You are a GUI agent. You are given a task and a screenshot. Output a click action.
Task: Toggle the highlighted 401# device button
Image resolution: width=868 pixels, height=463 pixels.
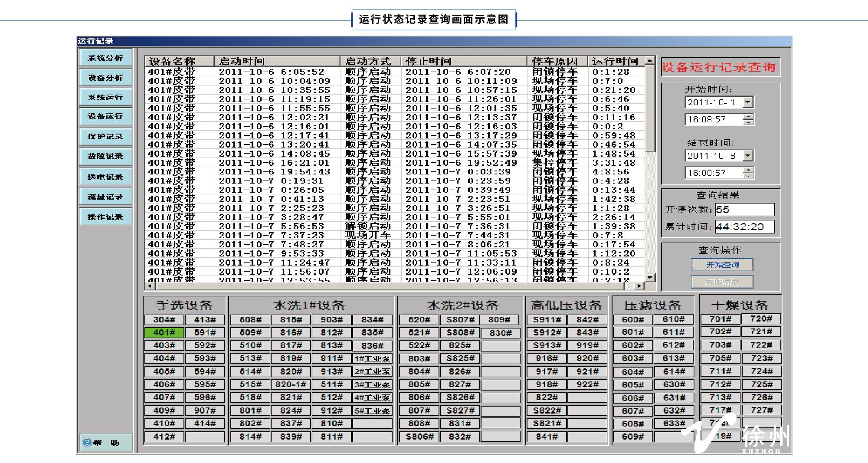click(x=164, y=333)
